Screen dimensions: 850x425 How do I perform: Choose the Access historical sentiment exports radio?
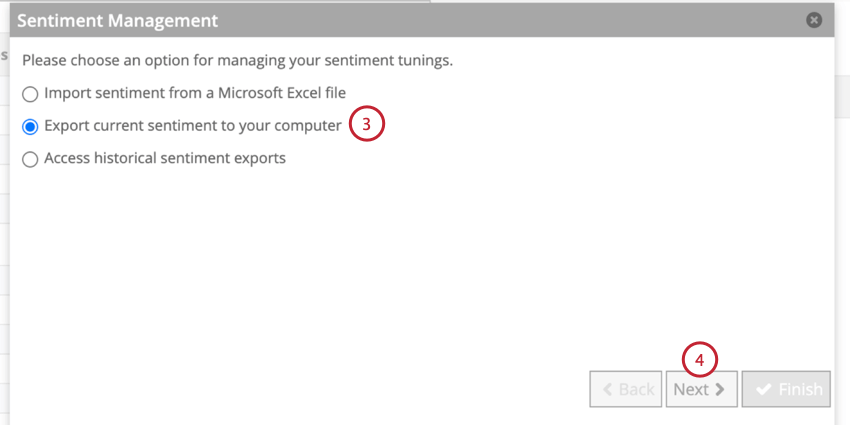click(30, 159)
